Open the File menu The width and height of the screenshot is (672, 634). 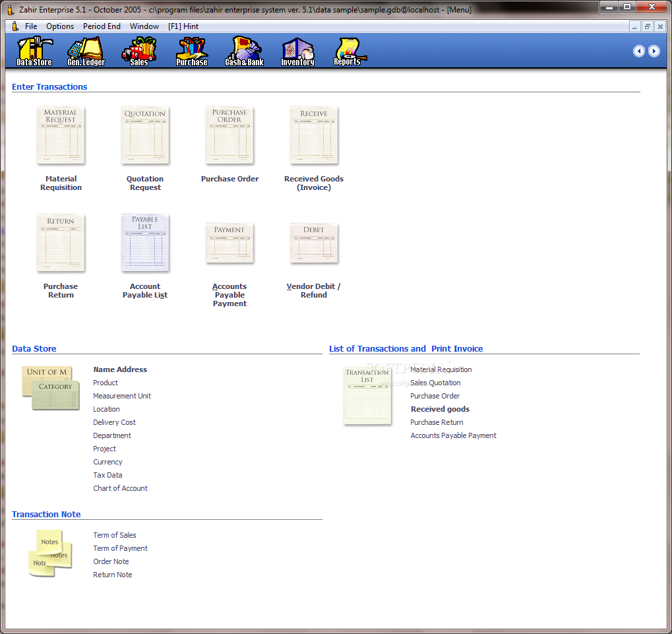coord(31,26)
